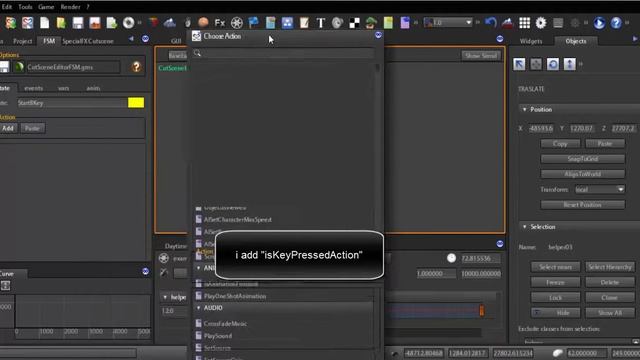Click the search magnifier in Choose Action
640x360 pixels.
click(197, 53)
